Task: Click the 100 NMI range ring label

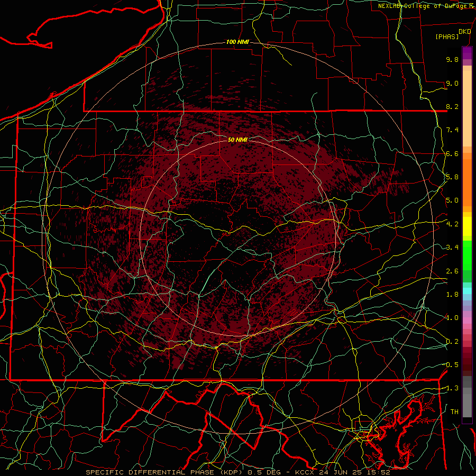Action: click(237, 42)
